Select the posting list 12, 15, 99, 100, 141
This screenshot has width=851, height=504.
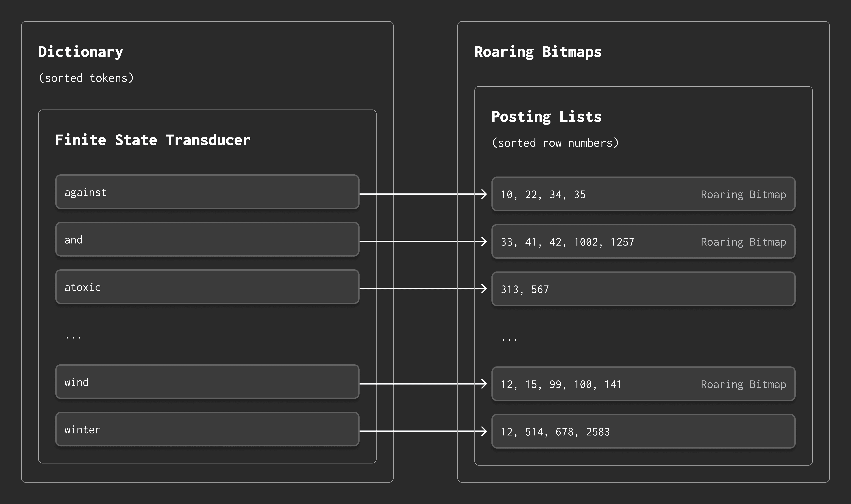click(x=643, y=384)
